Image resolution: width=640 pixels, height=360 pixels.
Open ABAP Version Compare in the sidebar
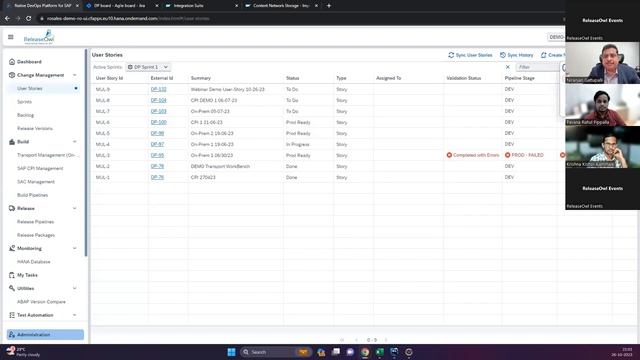tap(41, 302)
